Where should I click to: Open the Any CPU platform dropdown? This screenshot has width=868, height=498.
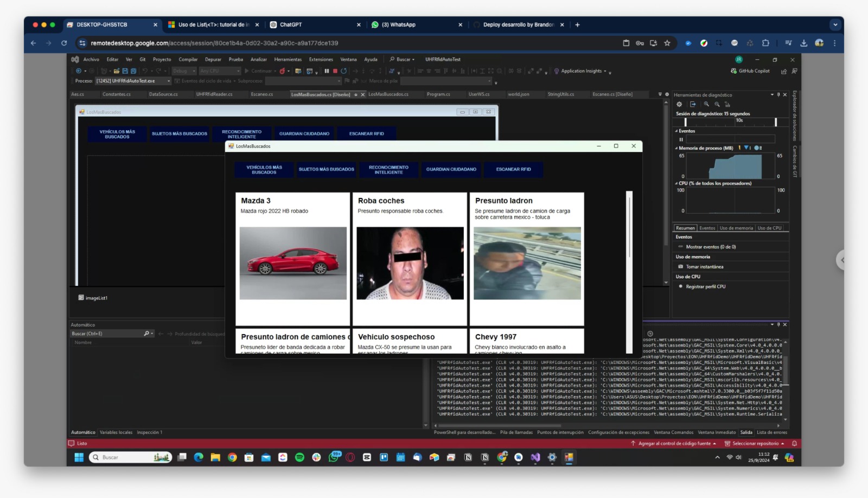[x=219, y=71]
